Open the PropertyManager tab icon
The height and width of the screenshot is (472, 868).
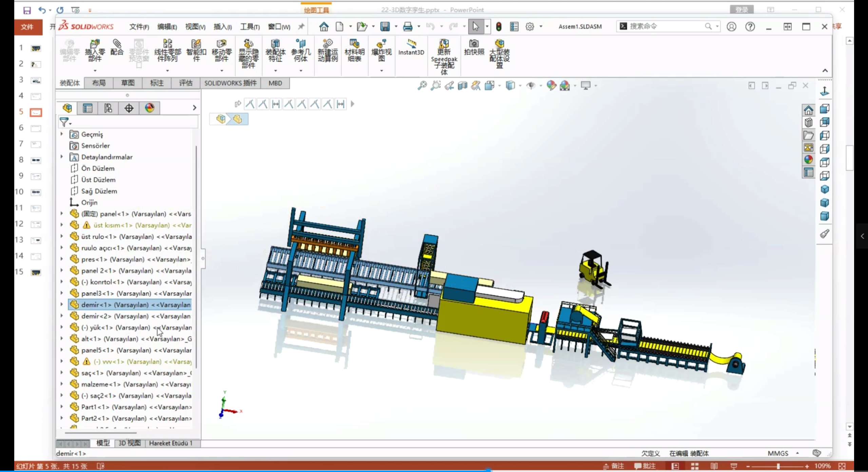point(88,108)
